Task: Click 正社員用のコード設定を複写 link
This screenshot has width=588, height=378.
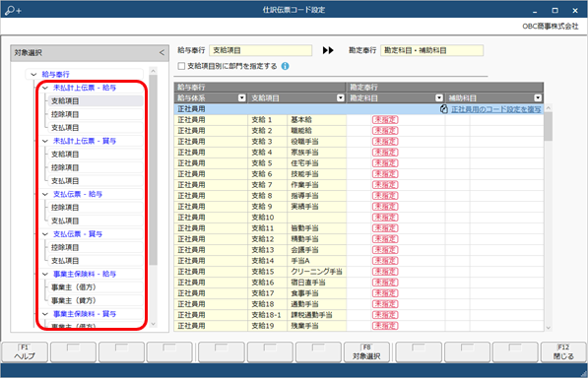Action: [x=495, y=109]
